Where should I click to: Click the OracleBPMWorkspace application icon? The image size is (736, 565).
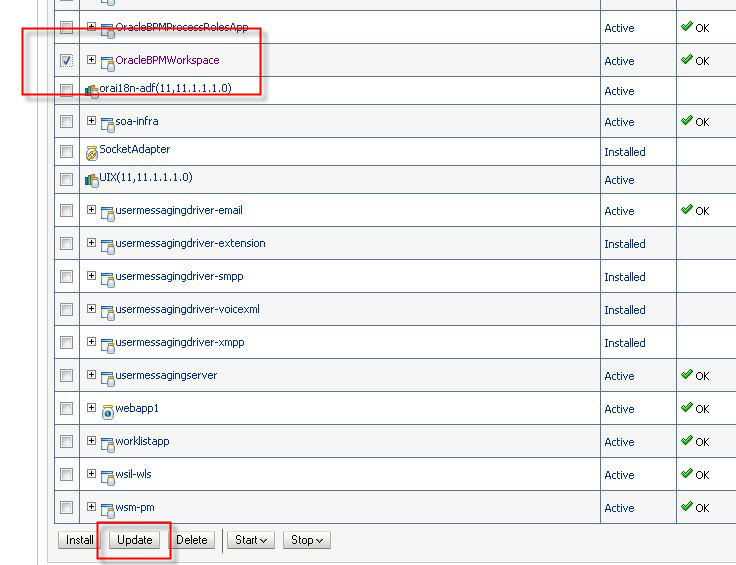click(x=108, y=64)
